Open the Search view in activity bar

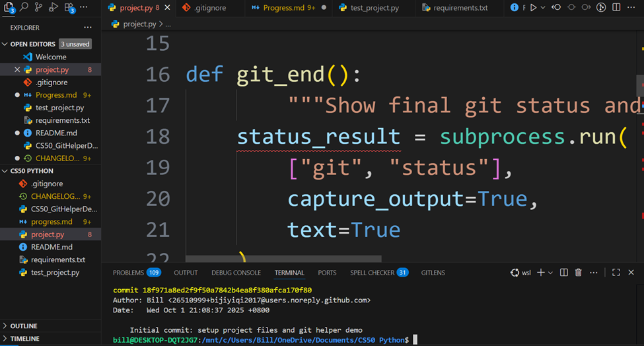click(x=24, y=7)
